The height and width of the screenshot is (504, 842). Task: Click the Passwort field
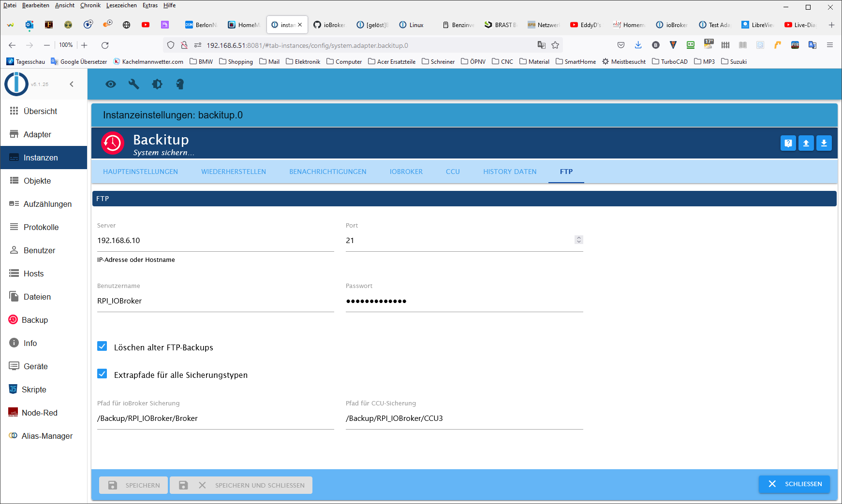coord(464,301)
